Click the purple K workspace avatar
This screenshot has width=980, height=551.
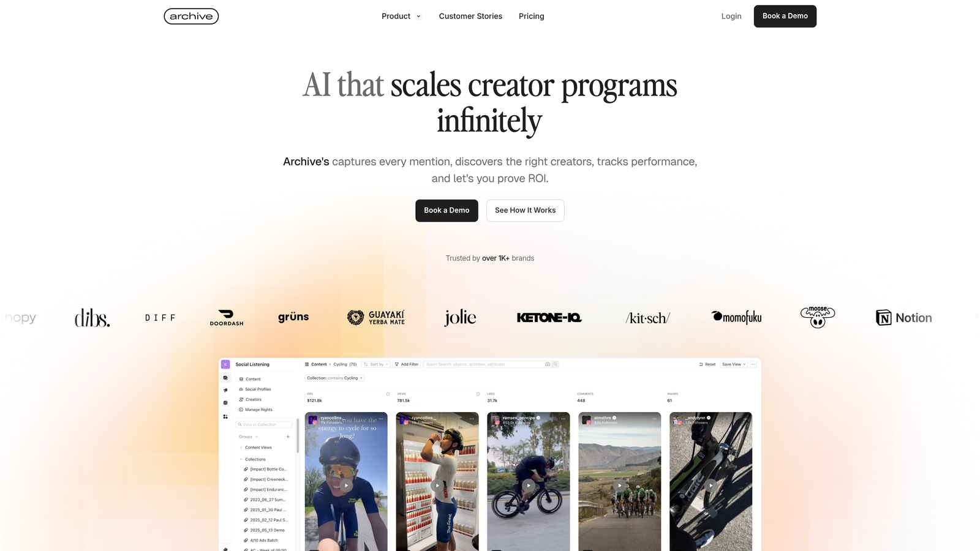click(225, 364)
